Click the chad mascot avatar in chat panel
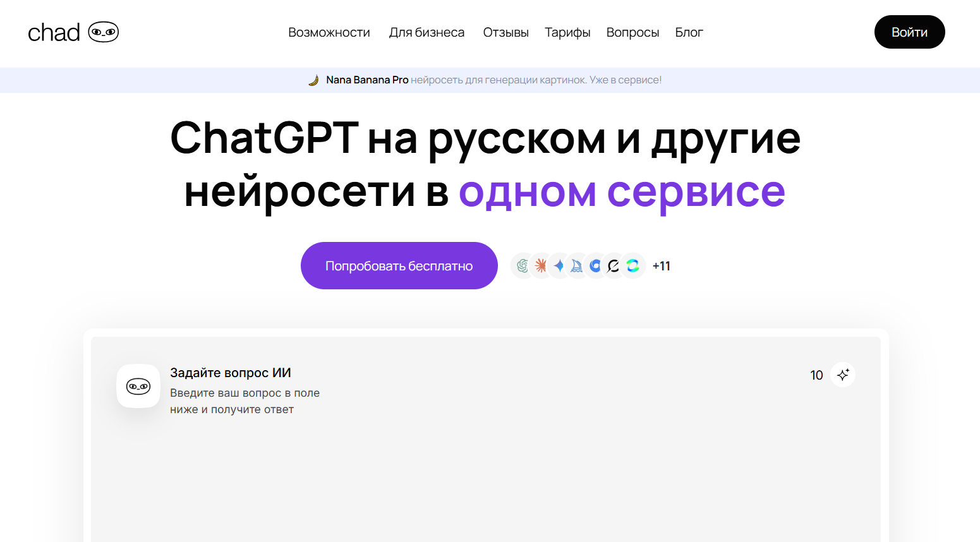The image size is (980, 542). 138,386
